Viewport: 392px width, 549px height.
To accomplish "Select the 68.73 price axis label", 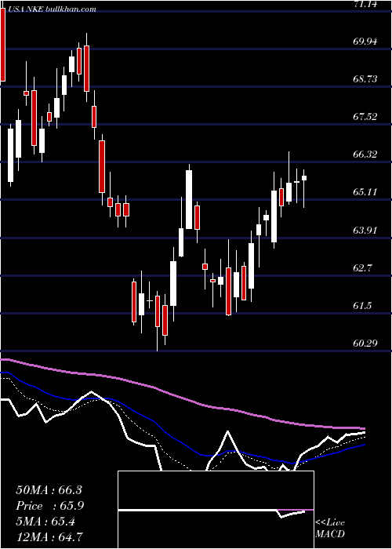I will pyautogui.click(x=365, y=79).
